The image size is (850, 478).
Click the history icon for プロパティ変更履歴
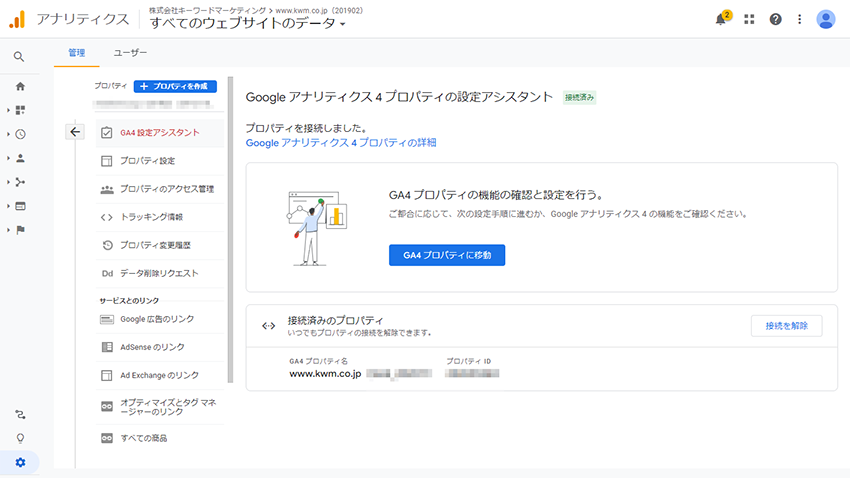(x=107, y=245)
